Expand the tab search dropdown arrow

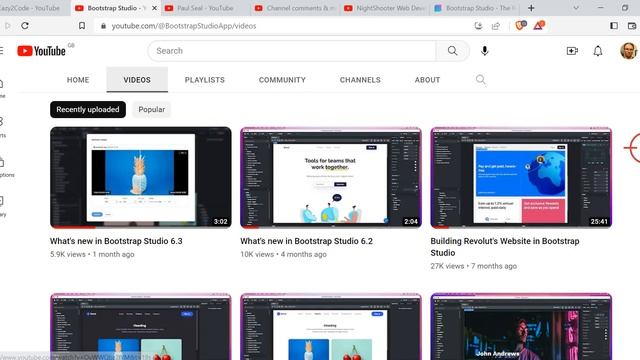tap(576, 8)
